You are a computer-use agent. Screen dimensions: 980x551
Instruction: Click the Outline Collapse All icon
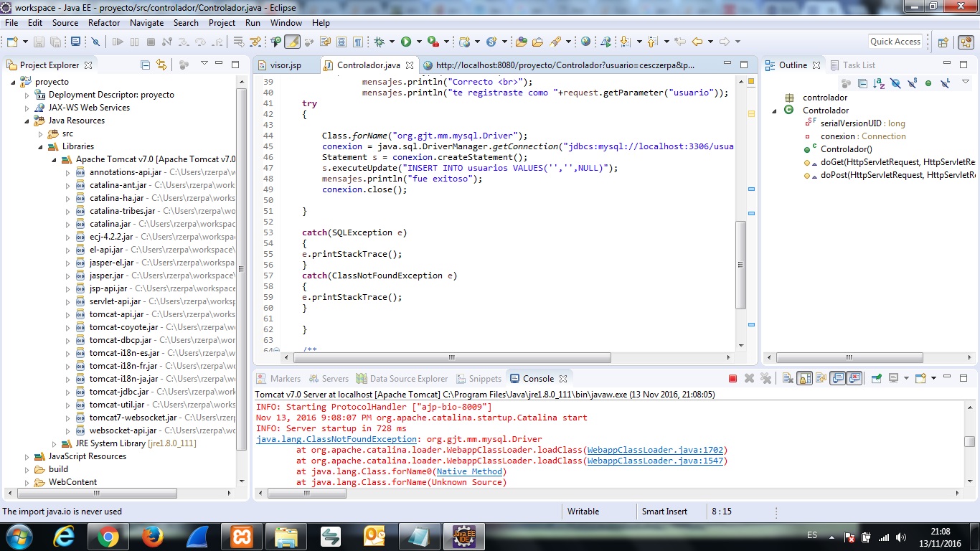click(x=862, y=83)
